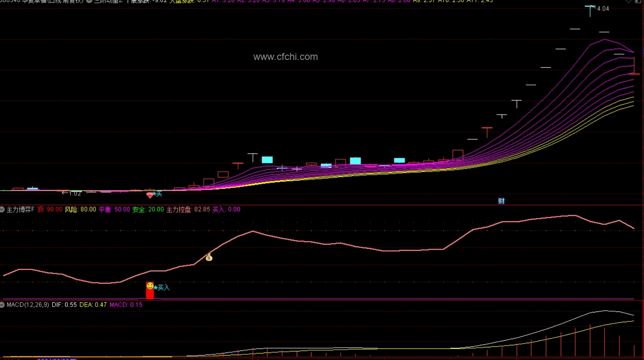Viewport: 644px width, 360px height.
Task: Click the 安全: 20.00 value label
Action: [148, 209]
